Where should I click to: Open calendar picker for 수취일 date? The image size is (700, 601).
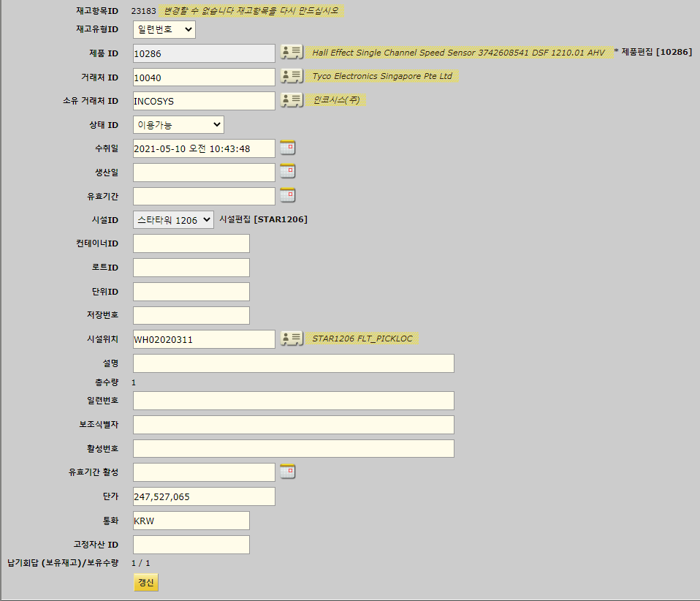click(x=288, y=148)
